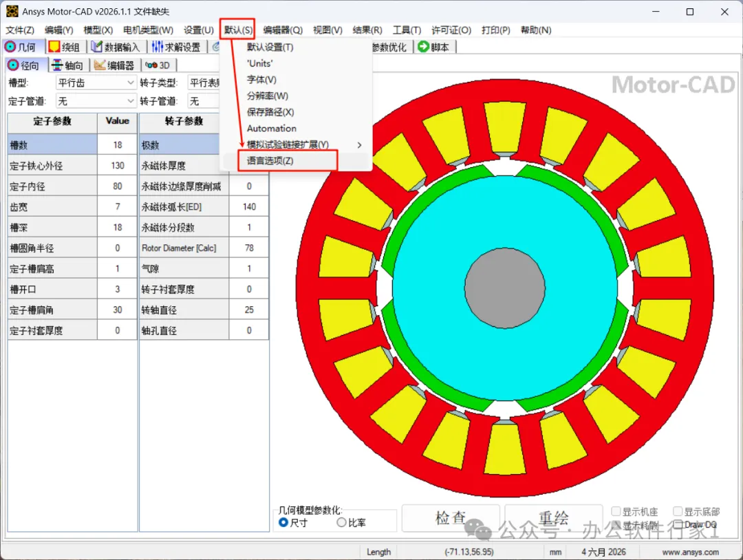743x560 pixels.
Task: Select the 轴向 axial view tab
Action: click(x=67, y=65)
